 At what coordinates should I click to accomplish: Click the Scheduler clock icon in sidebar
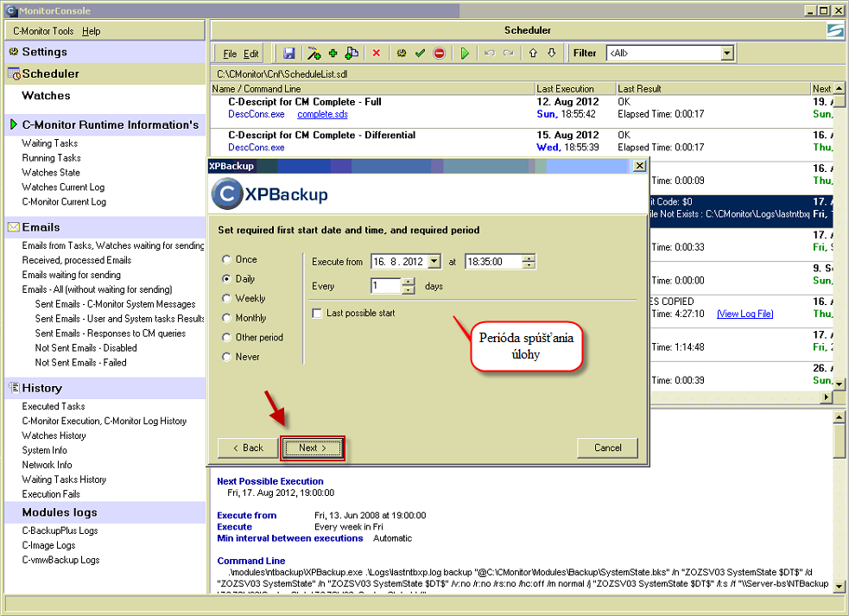tap(14, 74)
